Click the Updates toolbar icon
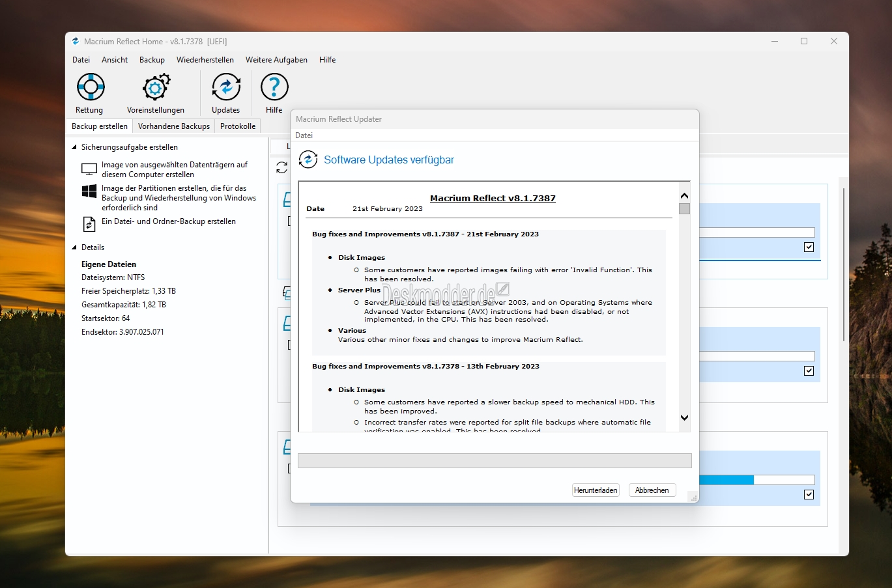The width and height of the screenshot is (892, 588). tap(226, 87)
